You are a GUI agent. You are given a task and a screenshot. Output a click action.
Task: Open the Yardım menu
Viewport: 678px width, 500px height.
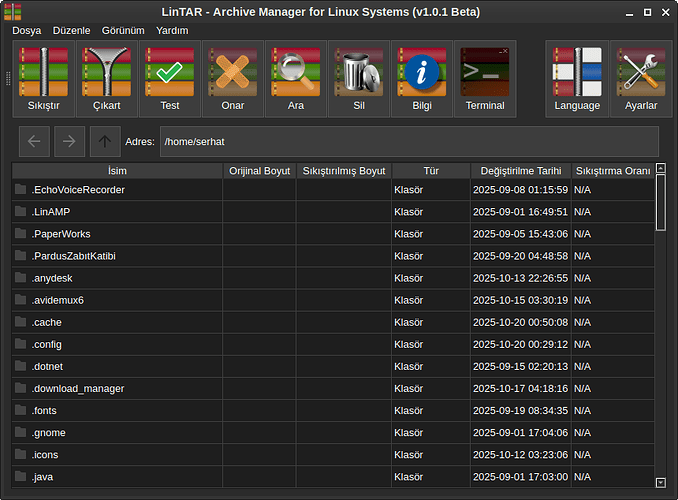[172, 30]
